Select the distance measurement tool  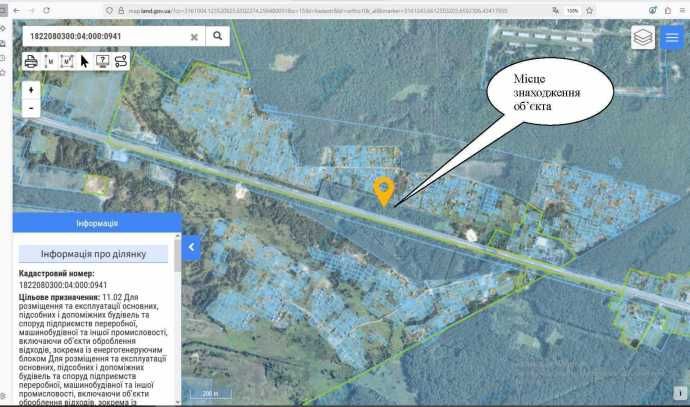pyautogui.click(x=49, y=61)
